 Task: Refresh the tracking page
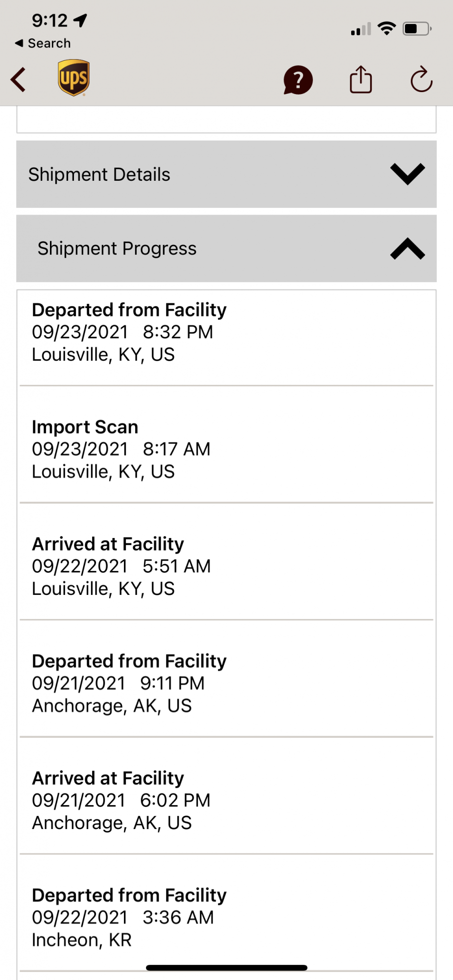pyautogui.click(x=421, y=79)
